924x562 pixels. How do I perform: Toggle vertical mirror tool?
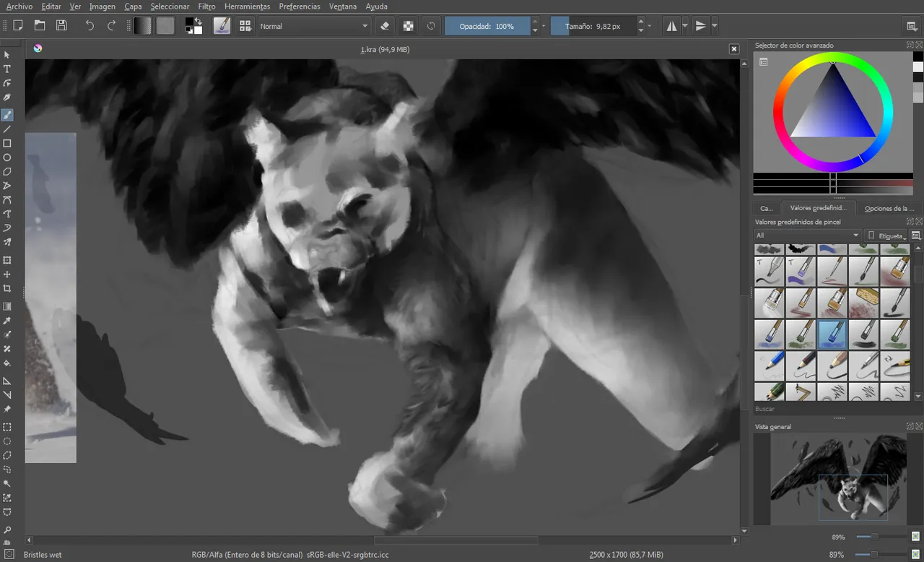[x=700, y=26]
